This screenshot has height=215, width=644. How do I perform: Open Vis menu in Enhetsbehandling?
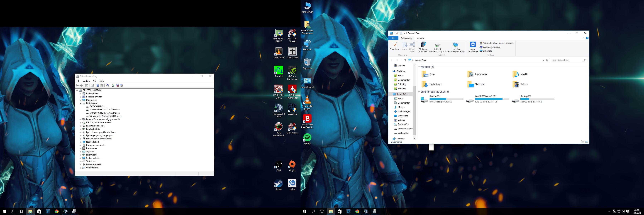click(94, 81)
